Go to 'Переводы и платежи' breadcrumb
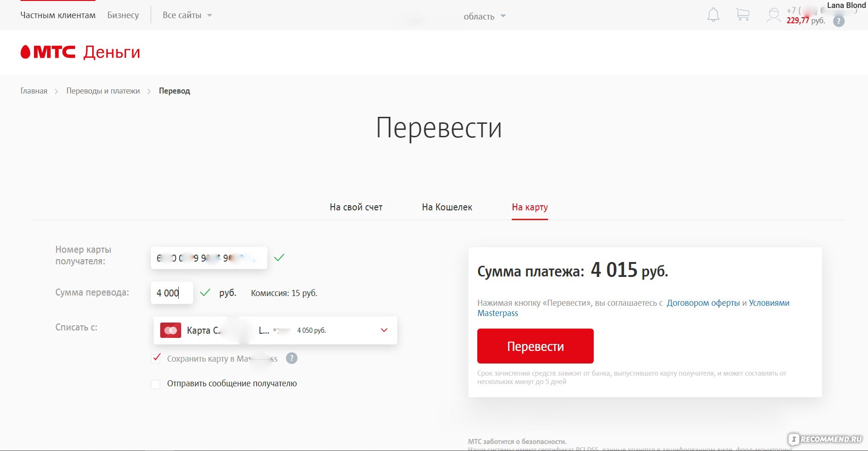The height and width of the screenshot is (451, 868). point(103,91)
